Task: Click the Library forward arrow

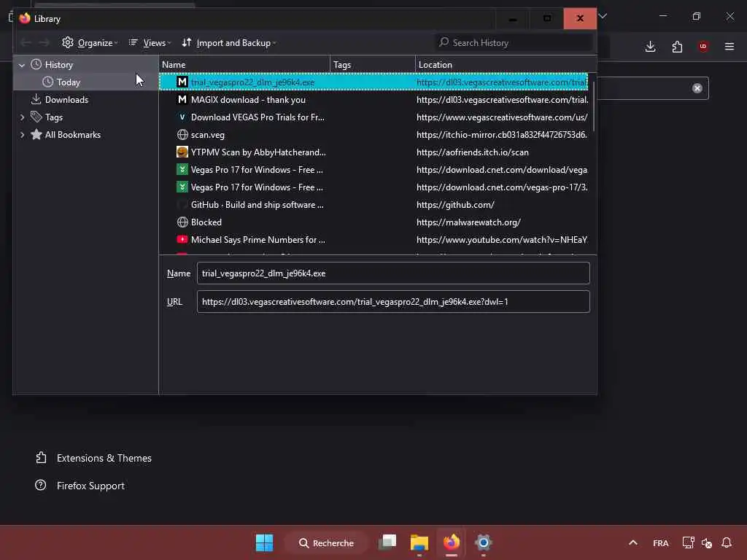Action: tap(44, 43)
